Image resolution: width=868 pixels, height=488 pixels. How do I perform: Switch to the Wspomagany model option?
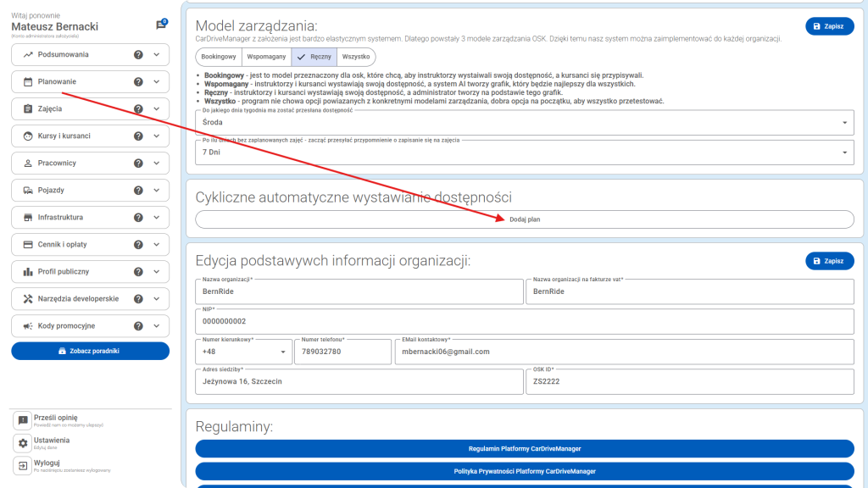[266, 57]
